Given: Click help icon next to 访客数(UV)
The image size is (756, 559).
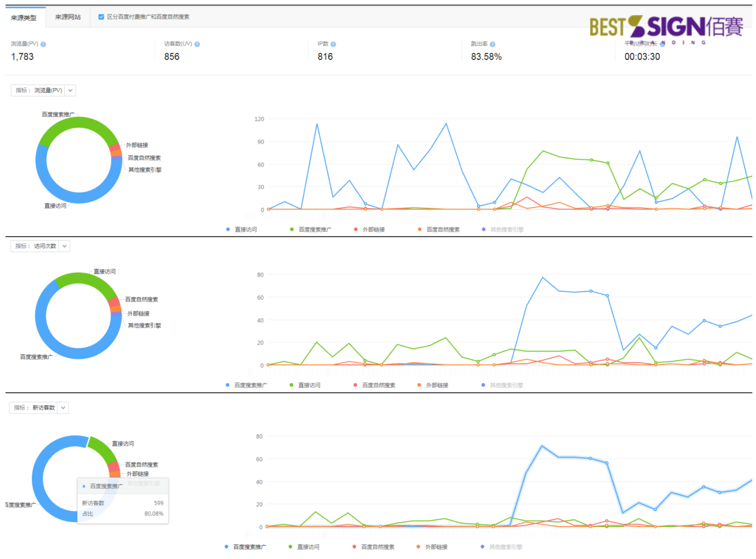Looking at the screenshot, I should (197, 44).
